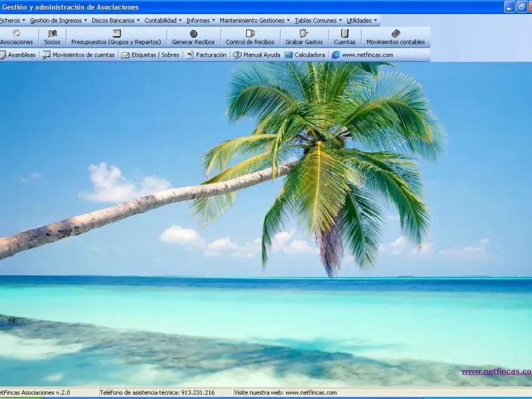532x399 pixels.
Task: Open the Cuentas notebook icon
Action: [x=344, y=33]
